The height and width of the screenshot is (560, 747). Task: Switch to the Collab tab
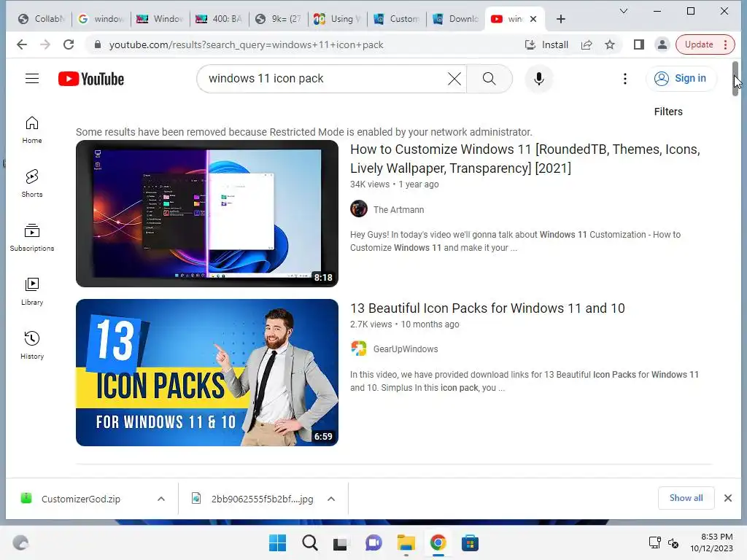42,19
